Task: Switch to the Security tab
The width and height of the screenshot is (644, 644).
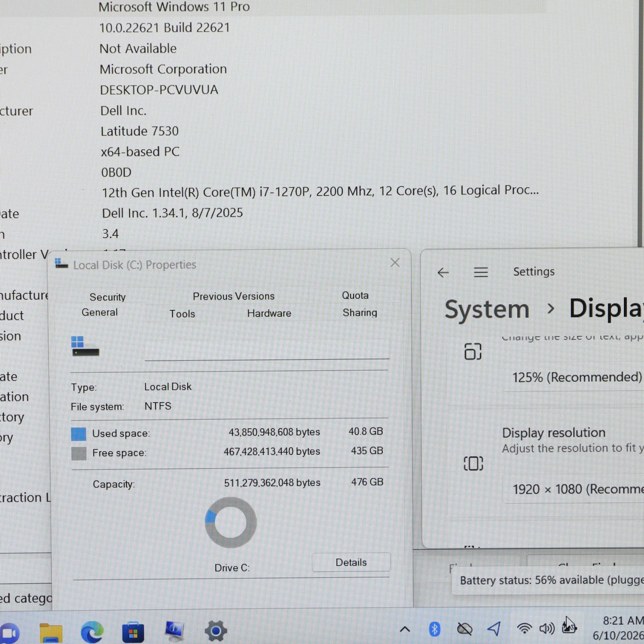Action: click(x=107, y=297)
